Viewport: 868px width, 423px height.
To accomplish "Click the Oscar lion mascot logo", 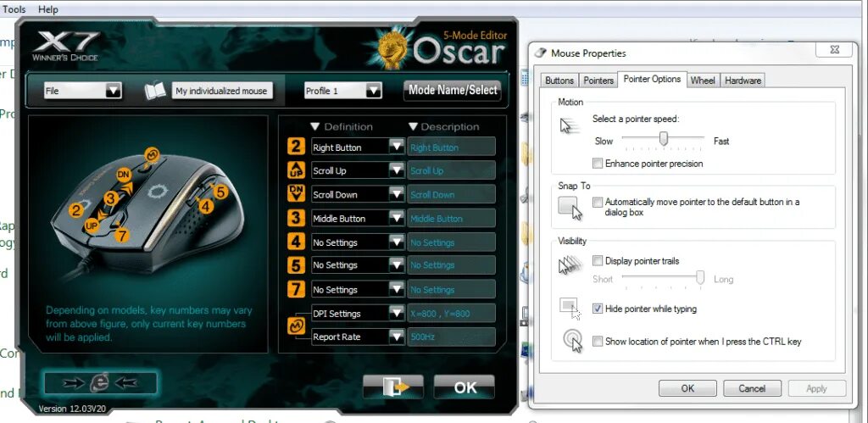I will pyautogui.click(x=393, y=47).
